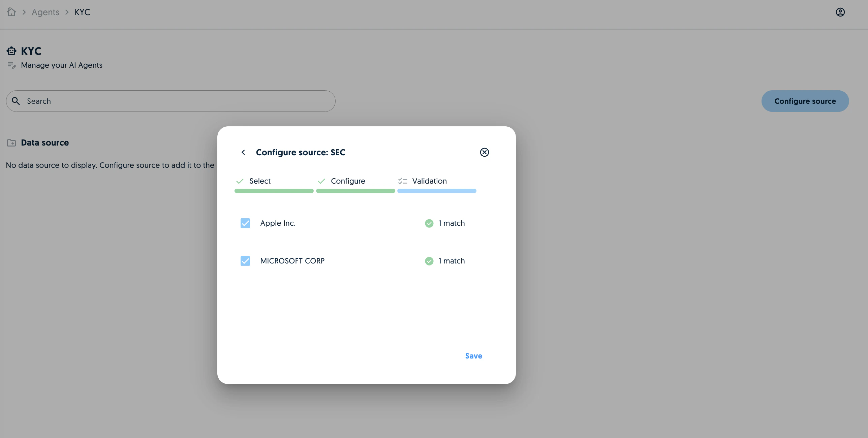868x438 pixels.
Task: Click the Data source heading
Action: (x=45, y=143)
